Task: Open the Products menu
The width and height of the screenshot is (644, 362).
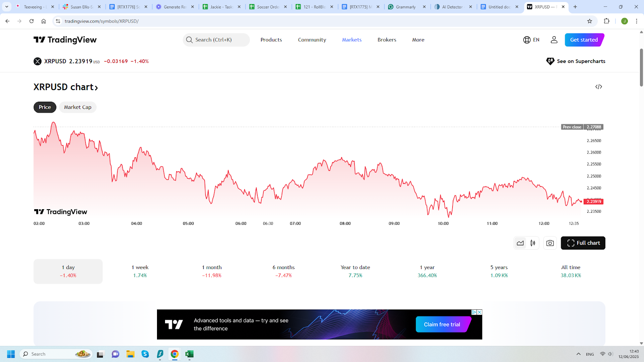Action: click(x=271, y=40)
